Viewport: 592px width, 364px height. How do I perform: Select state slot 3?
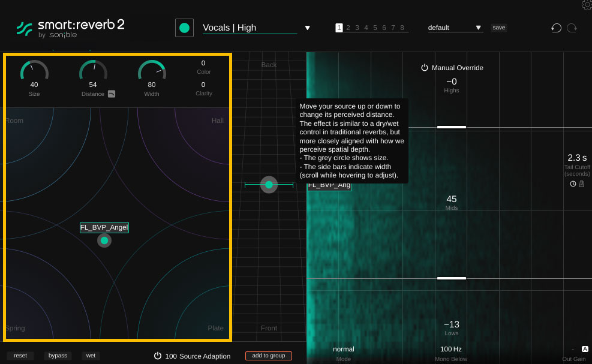357,28
